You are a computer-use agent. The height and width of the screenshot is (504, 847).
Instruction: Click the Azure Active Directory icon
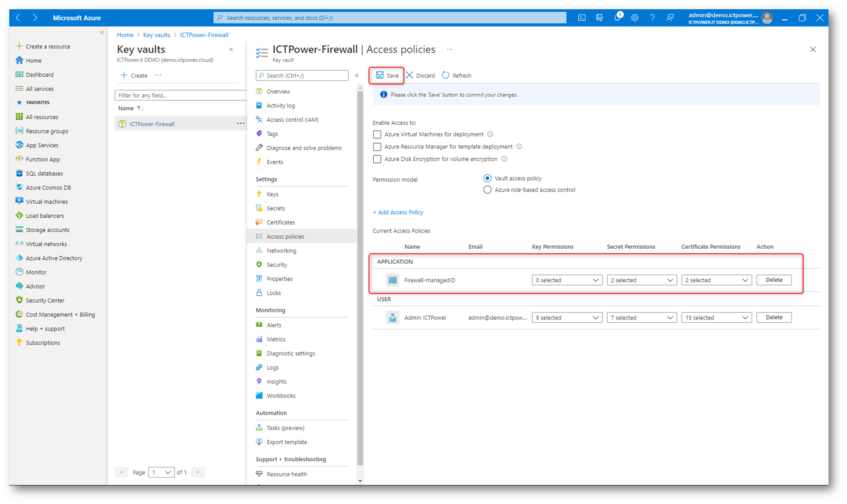click(x=19, y=258)
